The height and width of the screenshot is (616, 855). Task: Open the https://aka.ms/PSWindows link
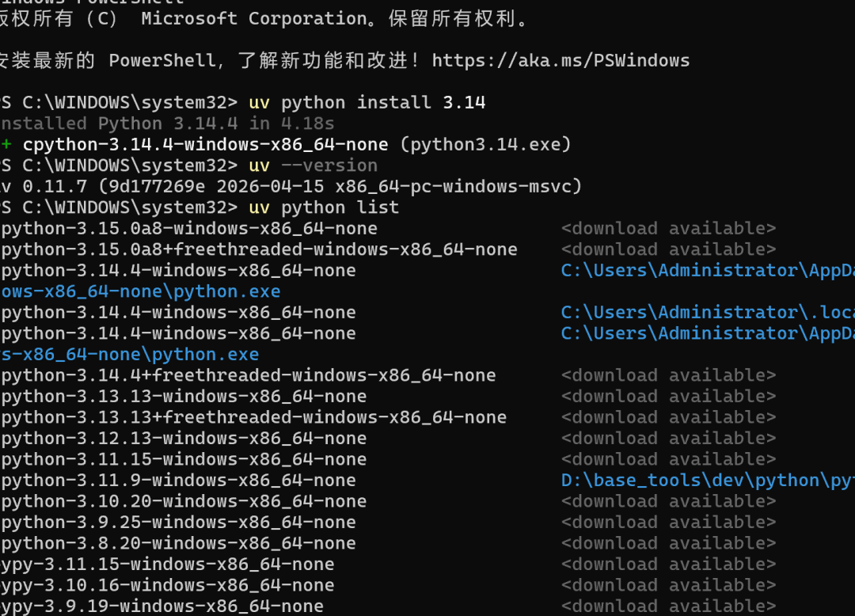(x=560, y=60)
